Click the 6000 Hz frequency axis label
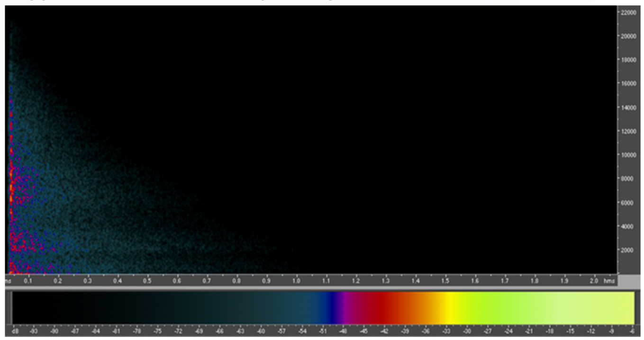 (628, 203)
